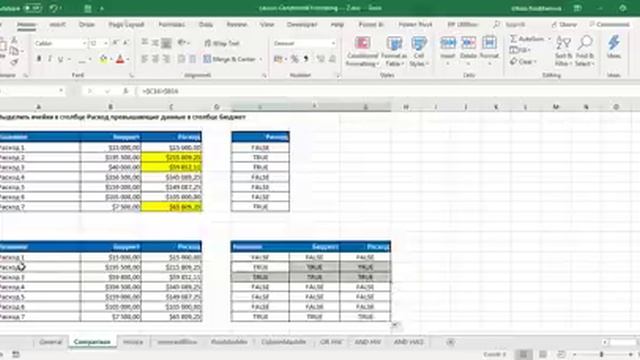
Task: Open the Developer ribbon tab
Action: 302,24
